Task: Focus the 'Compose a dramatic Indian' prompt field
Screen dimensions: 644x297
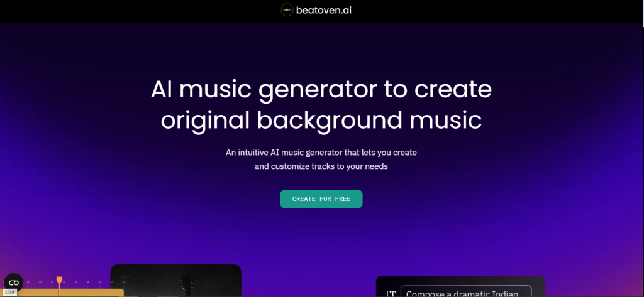Action: pyautogui.click(x=466, y=291)
